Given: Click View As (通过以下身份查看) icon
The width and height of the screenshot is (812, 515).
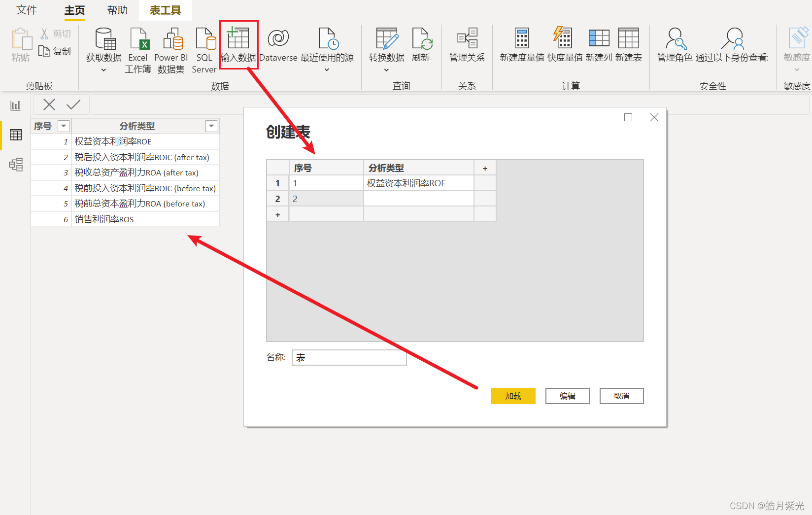Looking at the screenshot, I should pos(733,38).
